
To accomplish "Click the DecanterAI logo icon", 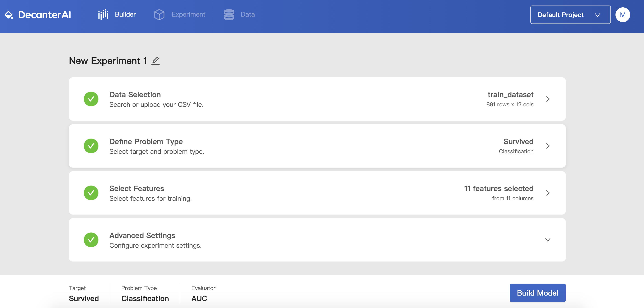I will [x=9, y=15].
